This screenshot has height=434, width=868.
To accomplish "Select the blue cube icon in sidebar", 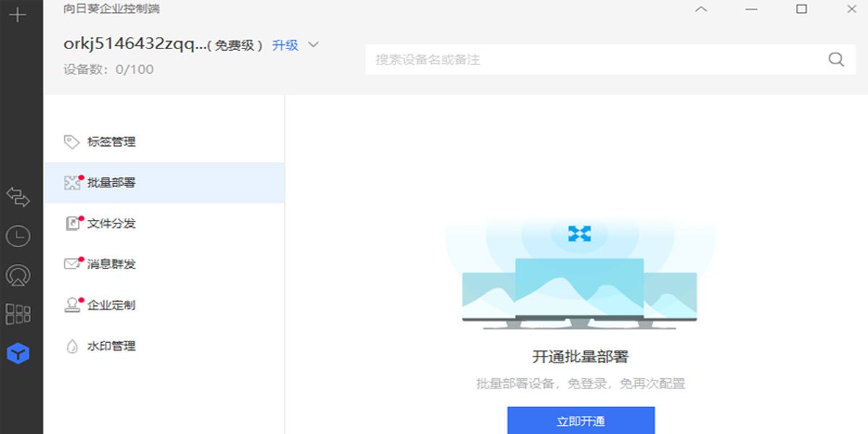I will [17, 353].
